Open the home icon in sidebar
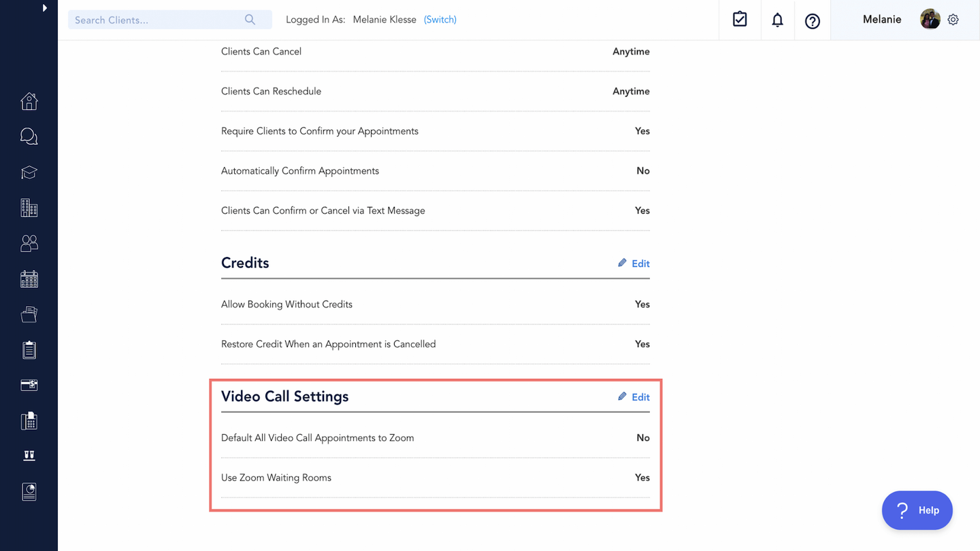The width and height of the screenshot is (980, 551). pyautogui.click(x=29, y=101)
